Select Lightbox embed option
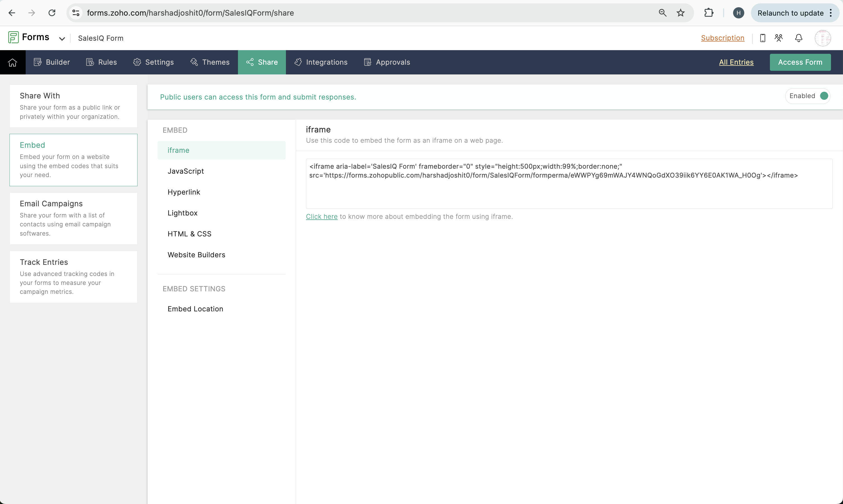This screenshot has width=843, height=504. coord(182,213)
